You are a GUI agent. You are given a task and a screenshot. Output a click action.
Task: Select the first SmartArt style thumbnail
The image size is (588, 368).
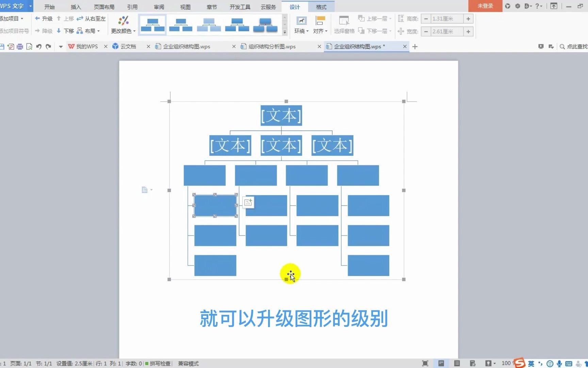pos(152,25)
